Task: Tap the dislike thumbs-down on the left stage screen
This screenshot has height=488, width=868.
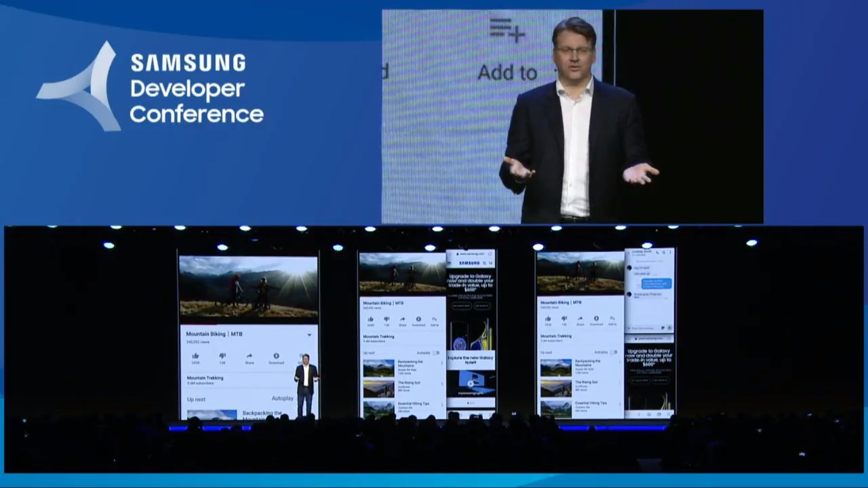Action: [x=222, y=356]
